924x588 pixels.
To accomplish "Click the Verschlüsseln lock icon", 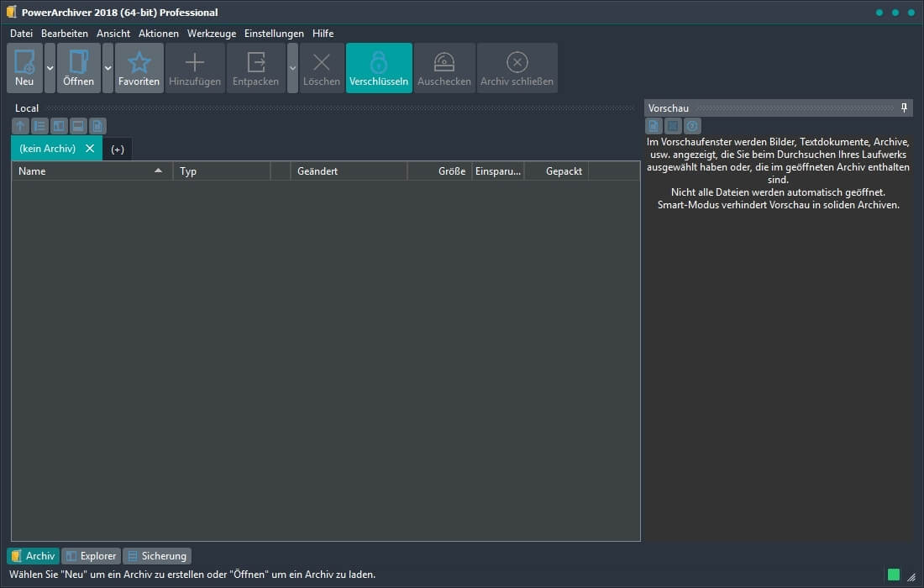I will (x=379, y=63).
